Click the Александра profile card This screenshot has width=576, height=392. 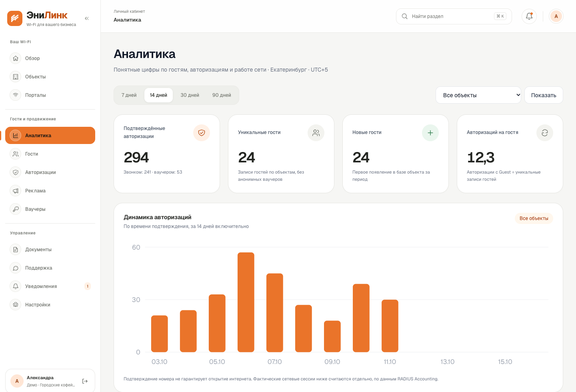click(50, 381)
